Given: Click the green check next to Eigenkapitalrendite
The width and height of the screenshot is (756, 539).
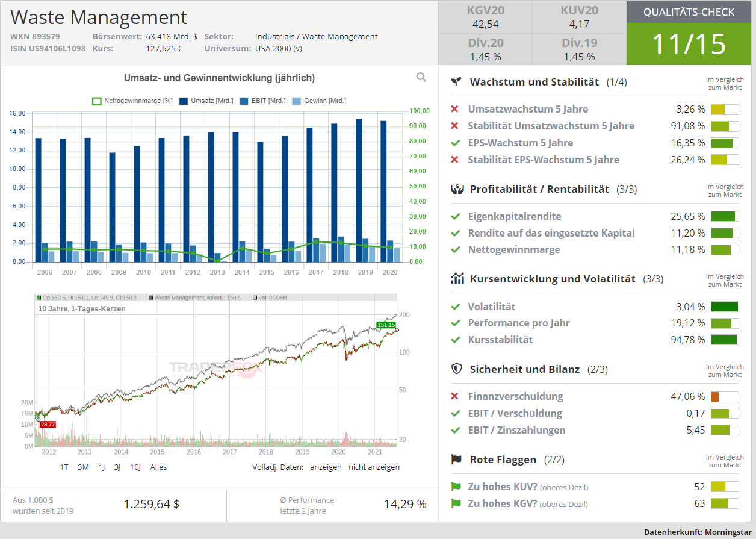Looking at the screenshot, I should (x=455, y=216).
